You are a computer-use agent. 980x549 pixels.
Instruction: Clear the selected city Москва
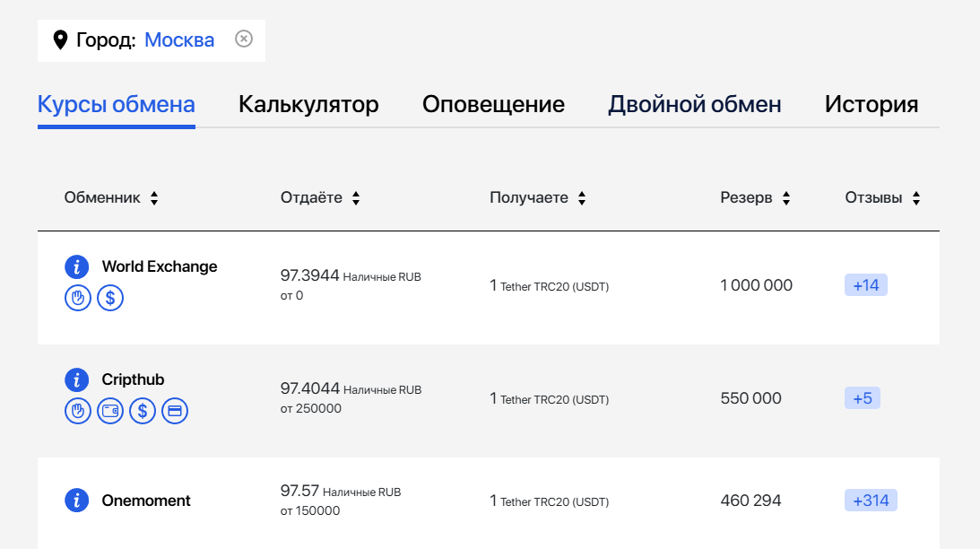(x=244, y=39)
